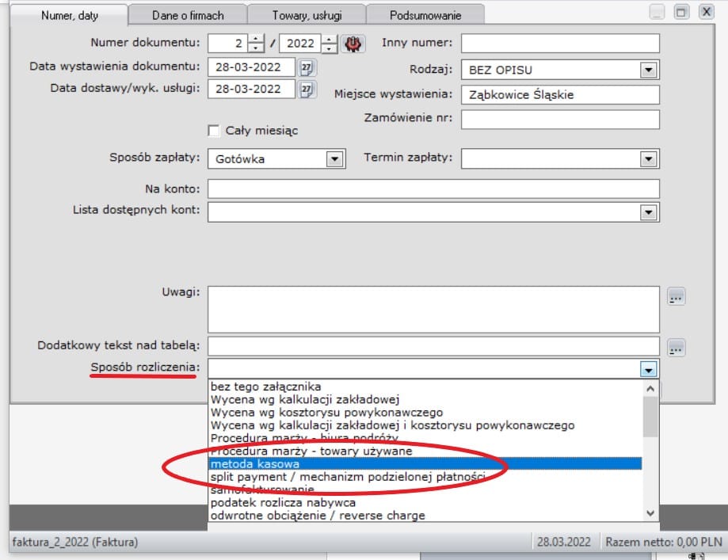
Task: Click into the Inny numer input field
Action: coord(560,43)
